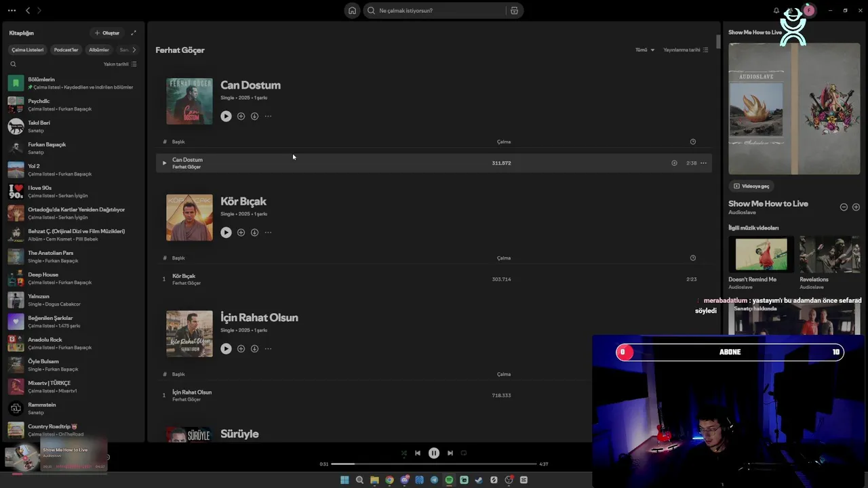Viewport: 868px width, 488px height.
Task: Toggle shuffle playback
Action: [x=403, y=453]
